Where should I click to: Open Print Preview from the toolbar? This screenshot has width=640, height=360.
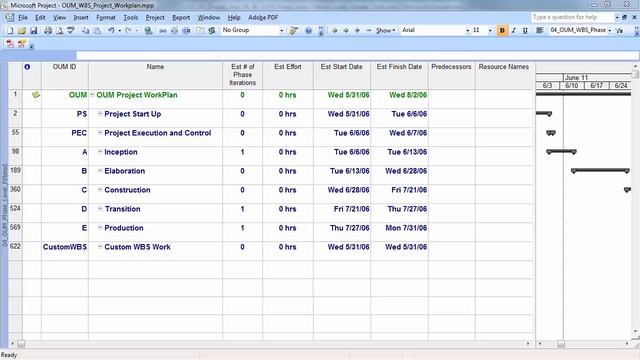[x=59, y=30]
